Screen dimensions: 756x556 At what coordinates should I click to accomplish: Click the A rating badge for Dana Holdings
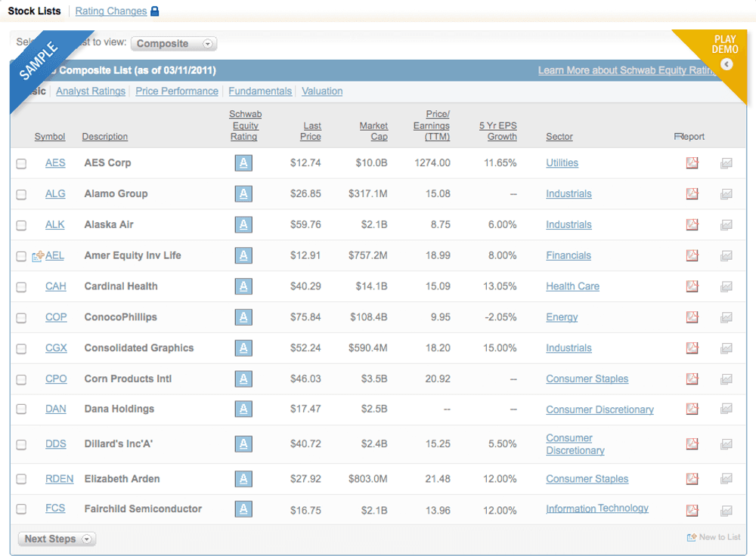pyautogui.click(x=243, y=409)
